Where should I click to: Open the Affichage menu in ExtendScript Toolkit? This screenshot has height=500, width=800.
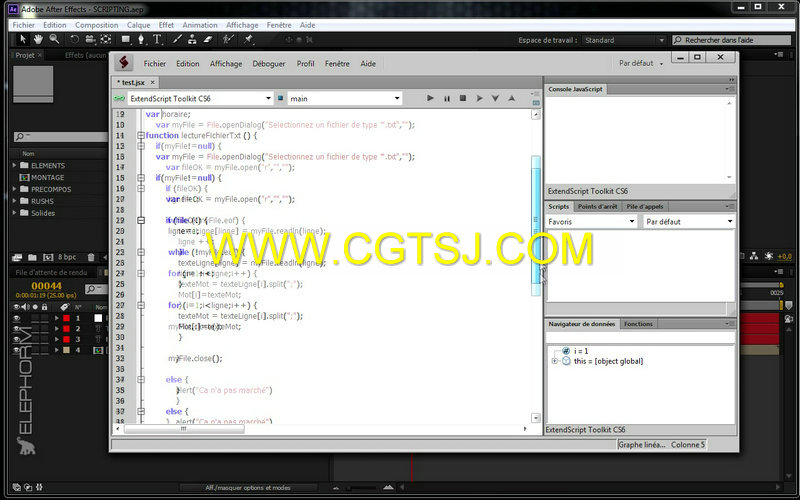pyautogui.click(x=226, y=64)
